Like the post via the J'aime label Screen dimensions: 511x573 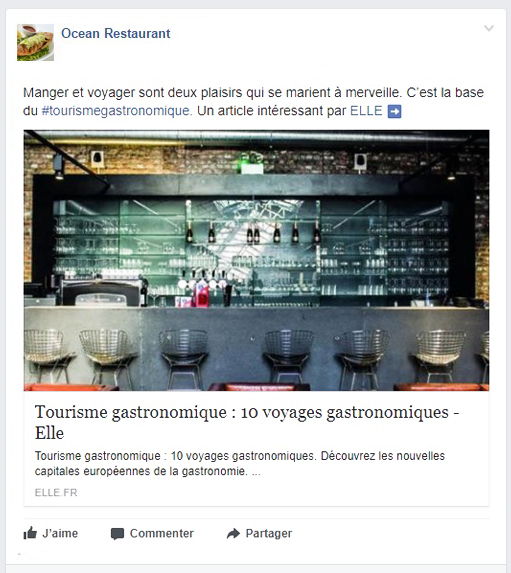pos(60,534)
